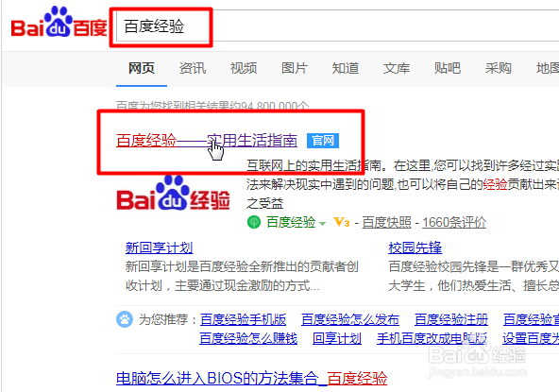
Task: Open the 视频 tab
Action: click(x=244, y=68)
